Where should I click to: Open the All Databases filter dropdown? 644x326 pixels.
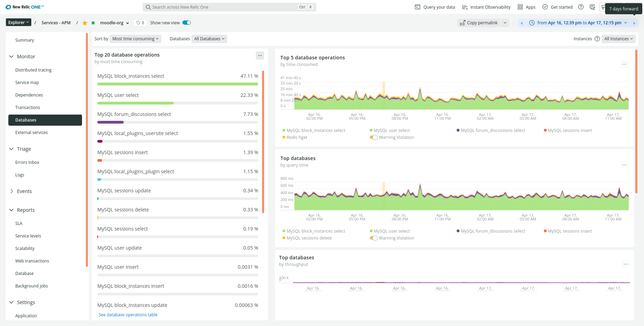point(209,39)
